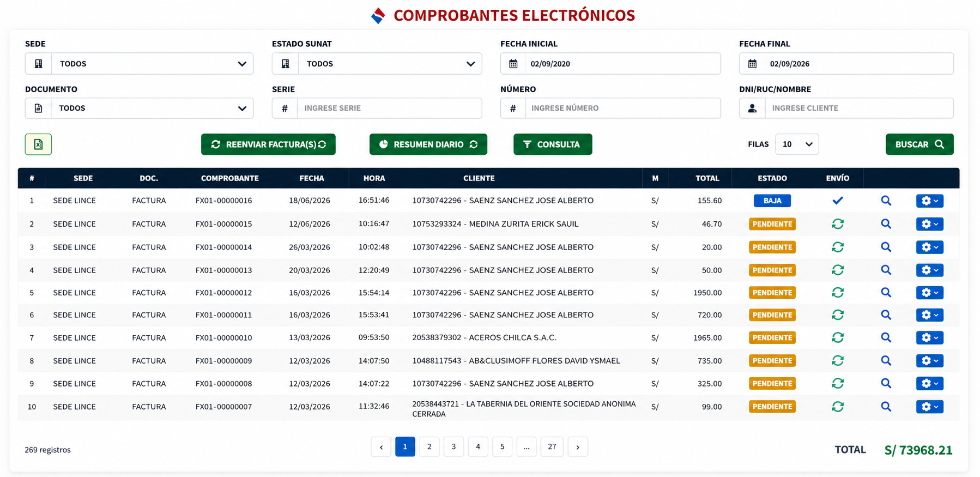Click the Fecha Final date field
This screenshot has width=980, height=477.
[x=859, y=64]
